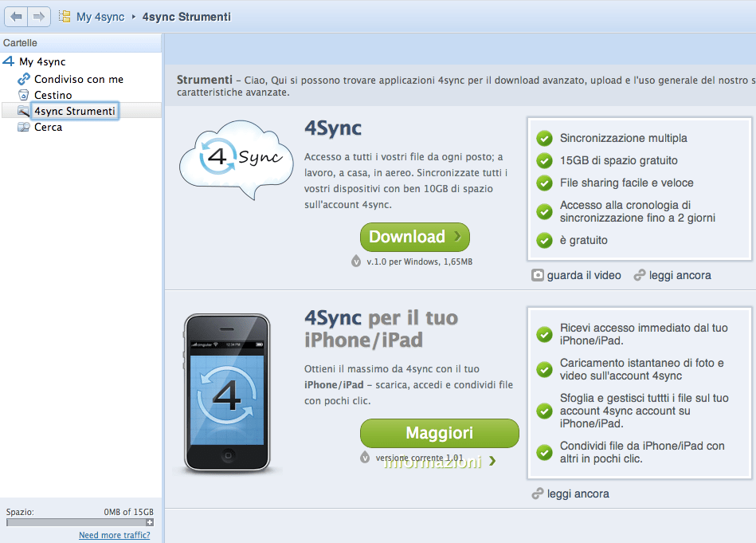Click the 4Sync product heading
The width and height of the screenshot is (756, 543).
[x=333, y=128]
